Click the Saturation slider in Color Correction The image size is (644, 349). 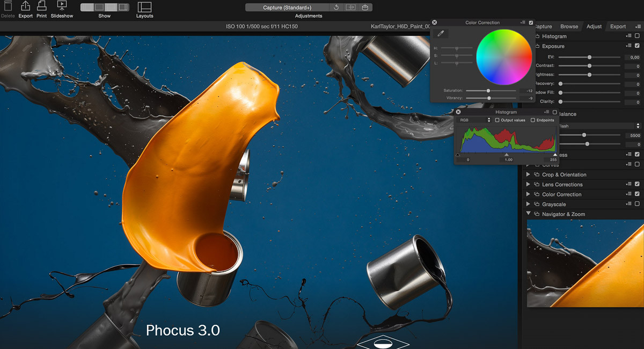point(491,91)
